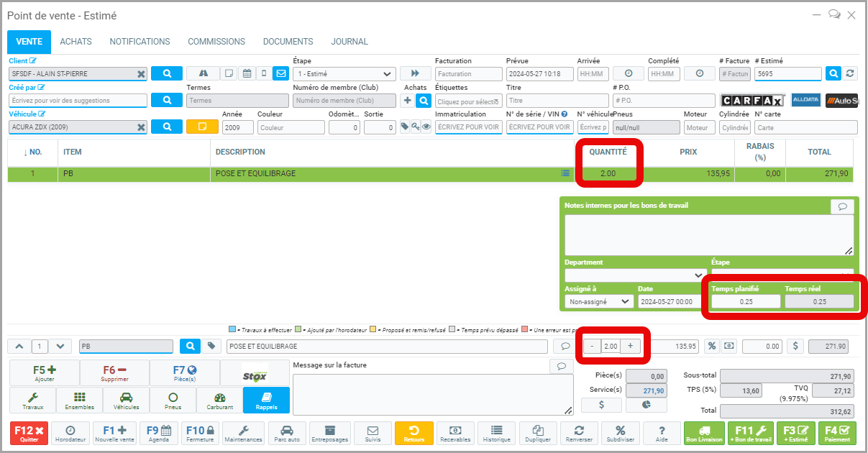Click the Carfax logo icon
Viewport: 868px width, 453px height.
tap(751, 101)
